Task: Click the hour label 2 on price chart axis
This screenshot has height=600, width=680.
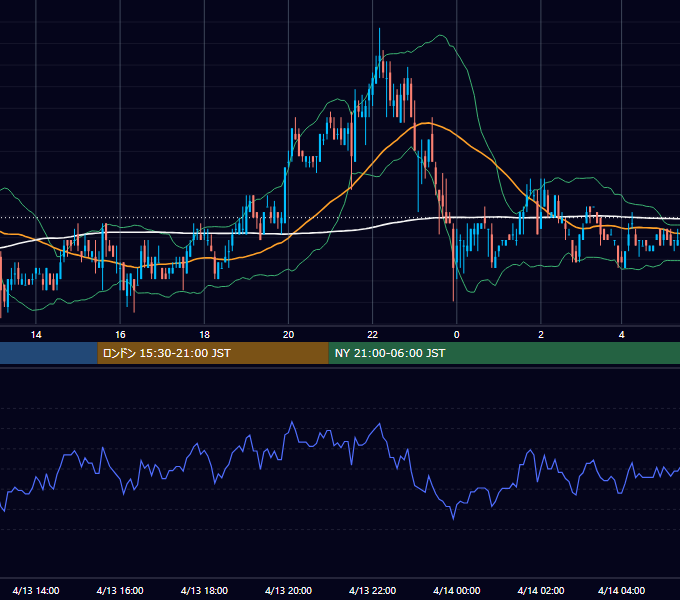Action: tap(541, 335)
